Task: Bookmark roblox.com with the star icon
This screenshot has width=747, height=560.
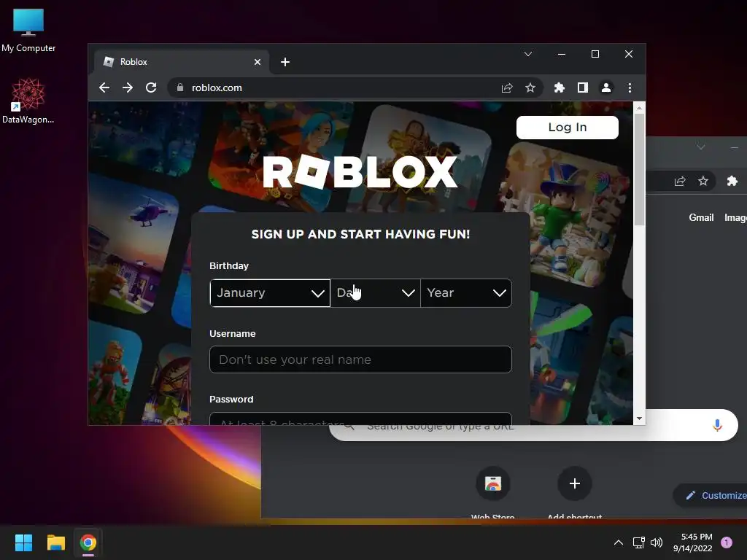Action: pyautogui.click(x=530, y=87)
